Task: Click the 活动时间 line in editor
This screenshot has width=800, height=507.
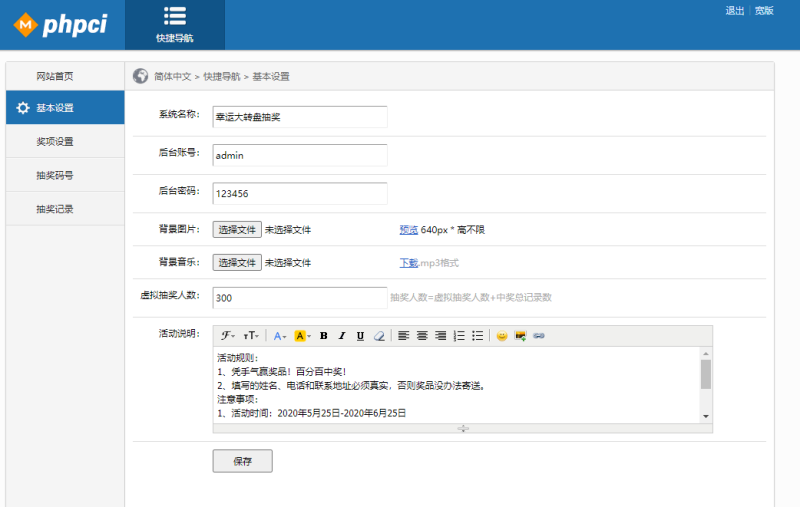Action: click(312, 413)
